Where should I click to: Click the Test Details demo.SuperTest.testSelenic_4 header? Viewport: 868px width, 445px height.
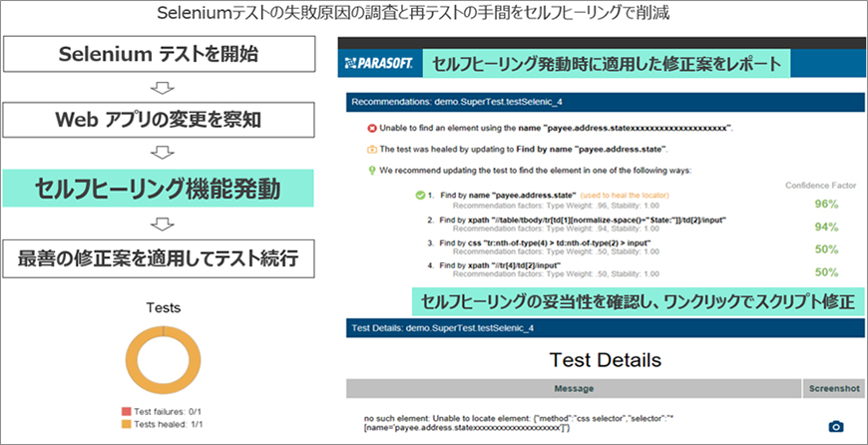[x=605, y=328]
